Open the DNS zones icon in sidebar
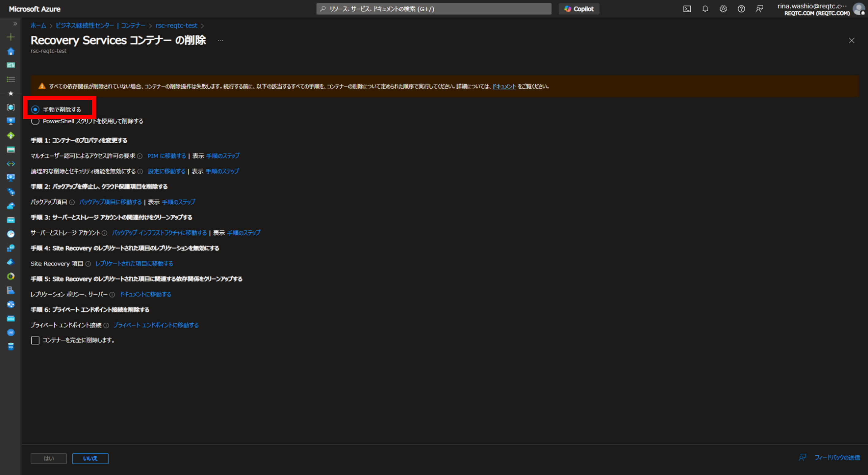 11,333
